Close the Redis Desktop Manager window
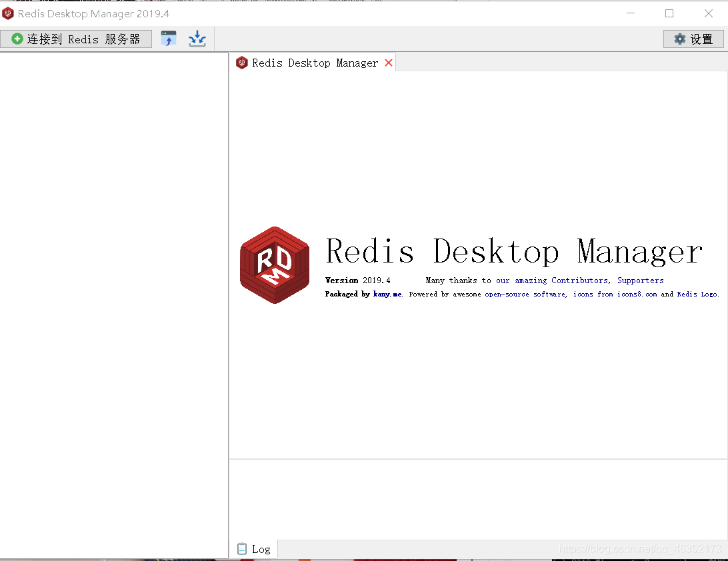Image resolution: width=728 pixels, height=561 pixels. coord(709,13)
